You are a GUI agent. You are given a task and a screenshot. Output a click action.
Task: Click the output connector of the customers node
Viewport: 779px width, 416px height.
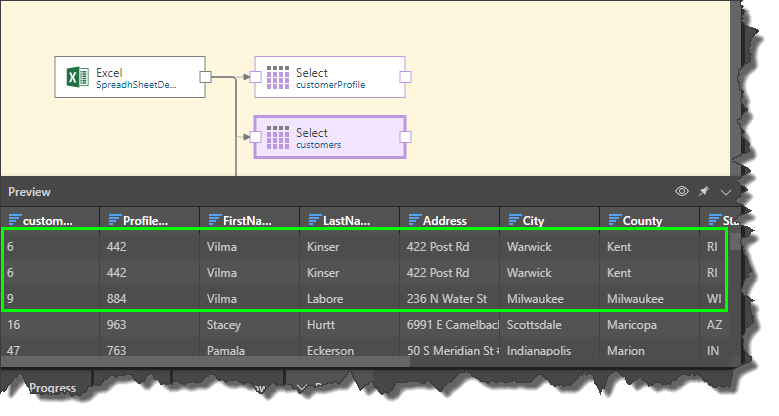pos(405,137)
